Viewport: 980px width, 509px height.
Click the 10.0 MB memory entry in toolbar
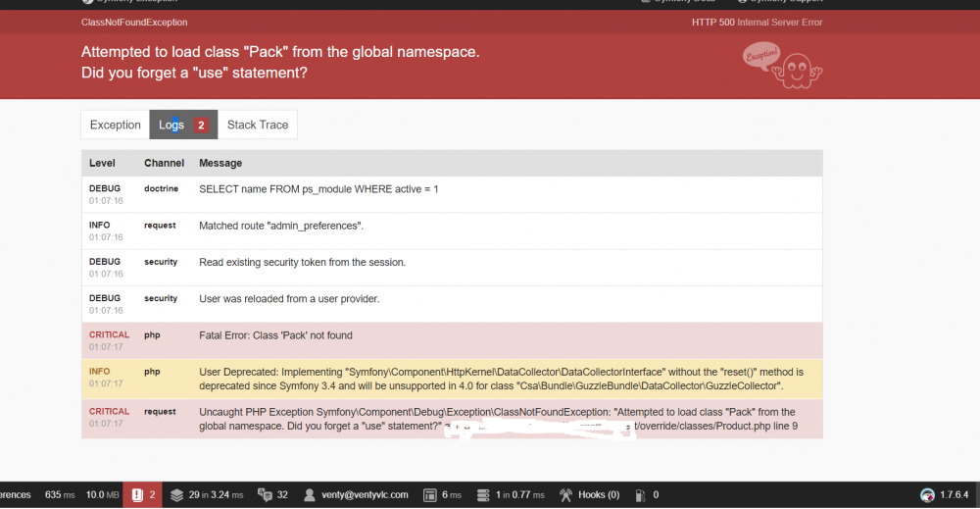pyautogui.click(x=102, y=495)
